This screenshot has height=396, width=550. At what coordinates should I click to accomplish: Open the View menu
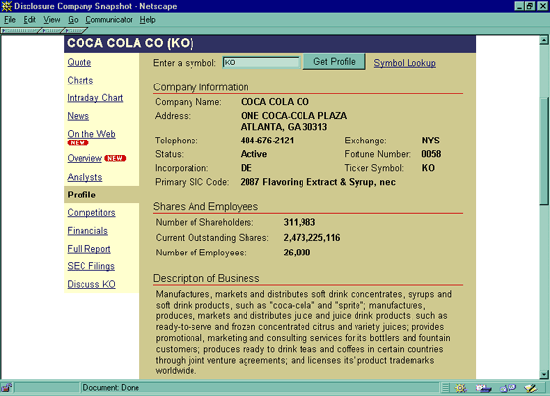[52, 20]
